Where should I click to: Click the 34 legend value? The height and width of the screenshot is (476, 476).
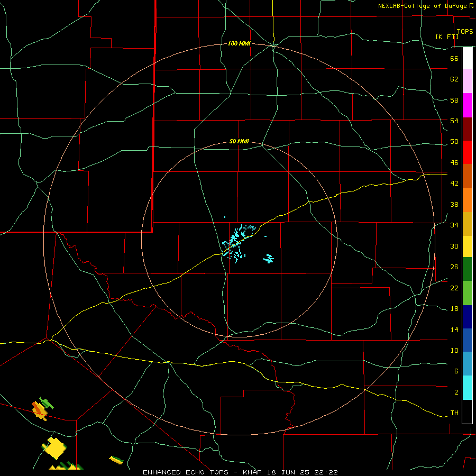(x=454, y=225)
